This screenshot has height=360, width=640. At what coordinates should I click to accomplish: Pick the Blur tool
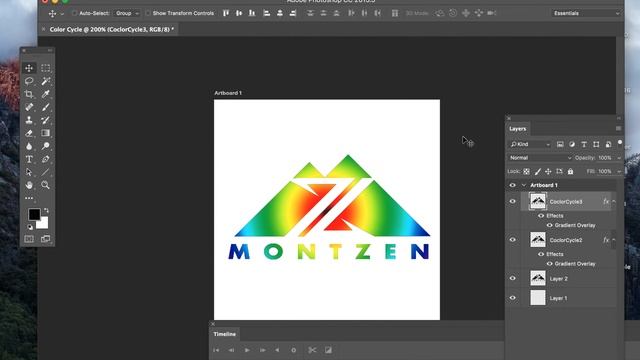[29, 146]
